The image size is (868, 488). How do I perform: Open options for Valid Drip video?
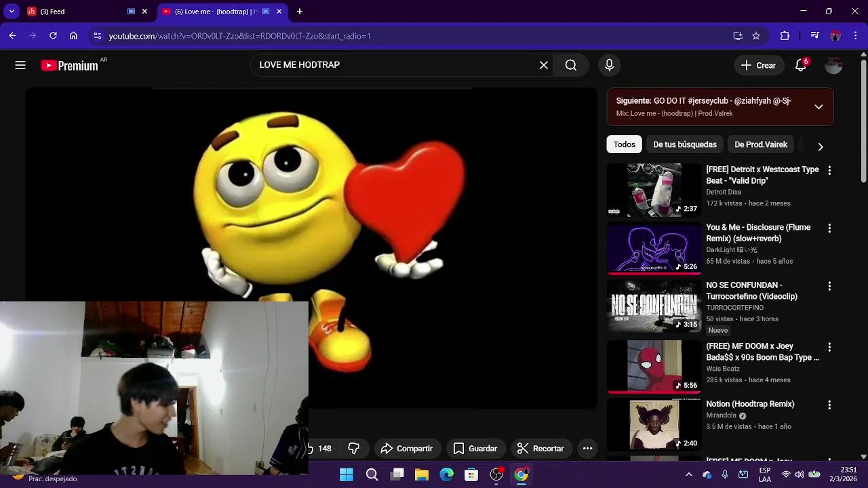pyautogui.click(x=829, y=171)
